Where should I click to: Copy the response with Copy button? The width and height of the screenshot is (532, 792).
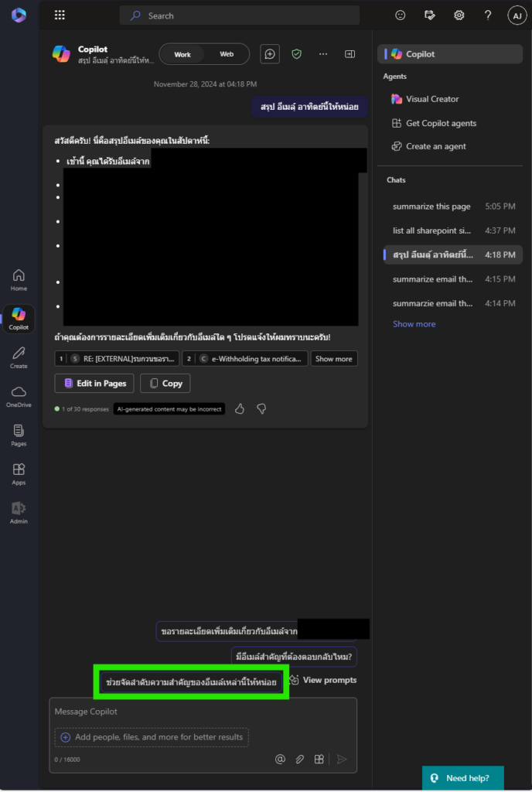pyautogui.click(x=165, y=384)
